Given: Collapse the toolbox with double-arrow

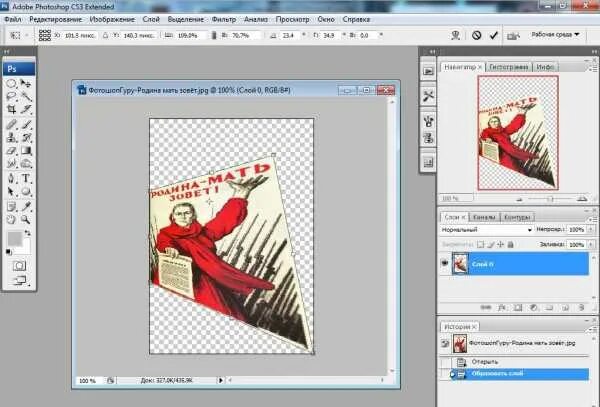Looking at the screenshot, I should coord(6,51).
